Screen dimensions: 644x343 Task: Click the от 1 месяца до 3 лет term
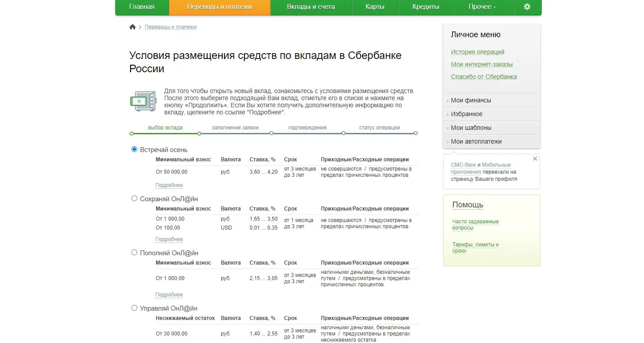pos(299,223)
